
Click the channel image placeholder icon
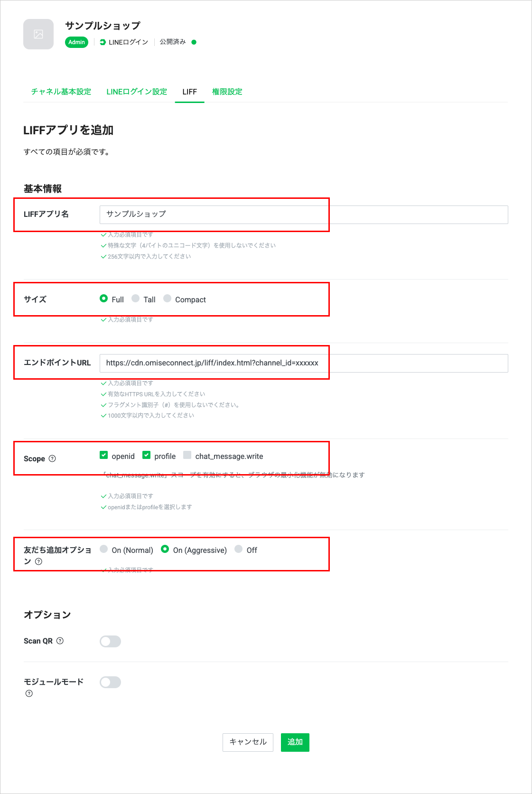38,34
